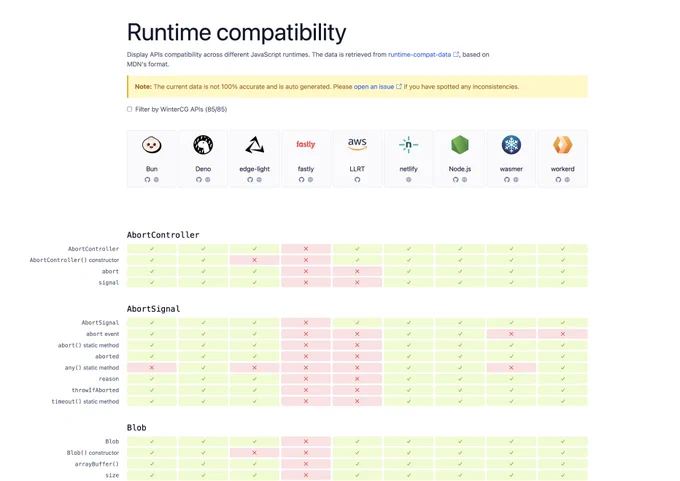This screenshot has width=680, height=481.
Task: Click edge-light's cross cell in Blob() constructor row
Action: tap(255, 453)
